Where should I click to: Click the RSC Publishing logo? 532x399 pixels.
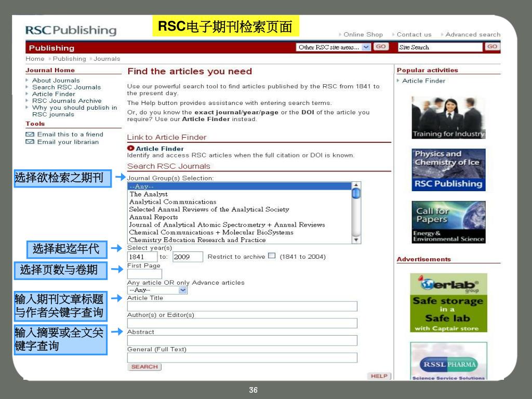[71, 30]
